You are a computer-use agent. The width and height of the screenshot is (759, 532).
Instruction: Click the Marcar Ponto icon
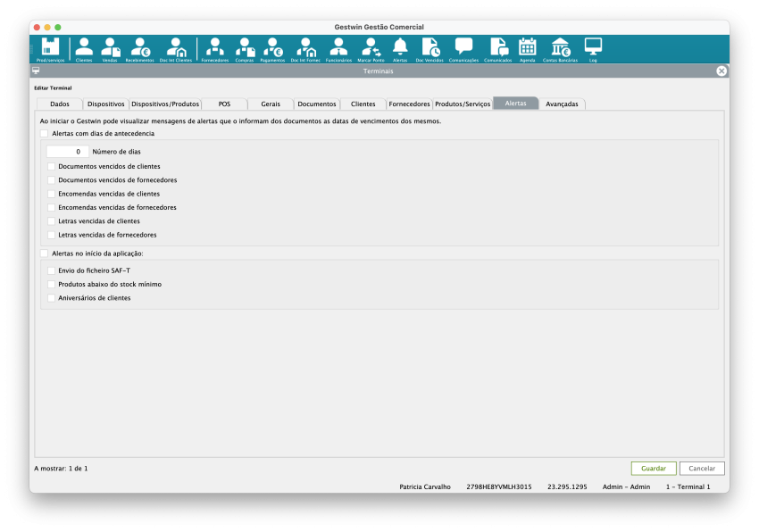coord(371,48)
